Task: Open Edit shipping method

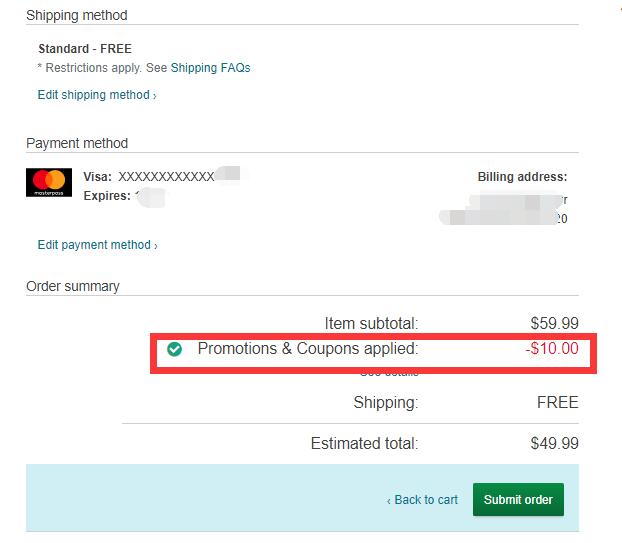Action: (94, 95)
